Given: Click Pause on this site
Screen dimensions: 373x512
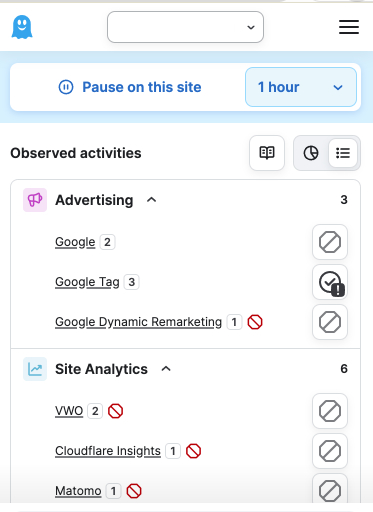Looking at the screenshot, I should coord(142,87).
